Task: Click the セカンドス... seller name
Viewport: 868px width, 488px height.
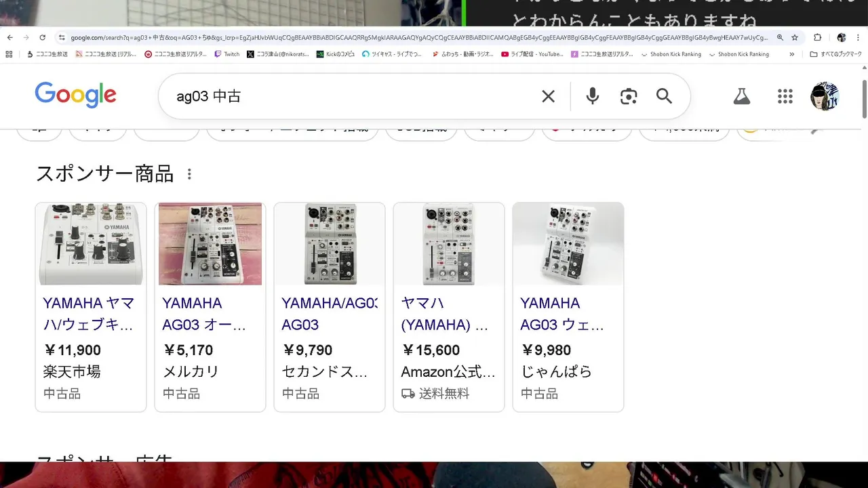Action: 325,372
